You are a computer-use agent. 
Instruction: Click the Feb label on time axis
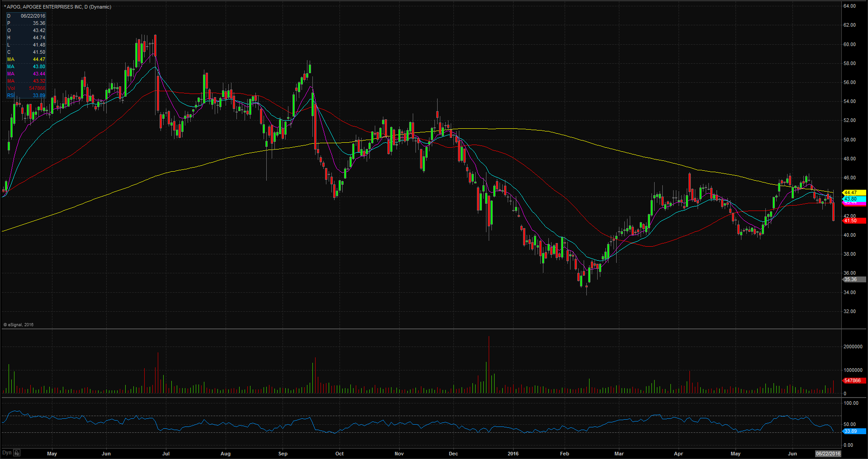pyautogui.click(x=565, y=454)
